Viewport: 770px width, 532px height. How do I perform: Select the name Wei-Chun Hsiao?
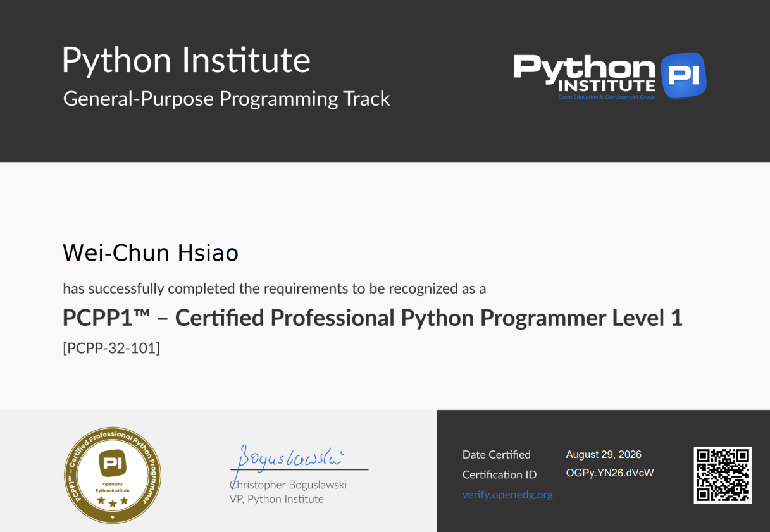pos(151,253)
